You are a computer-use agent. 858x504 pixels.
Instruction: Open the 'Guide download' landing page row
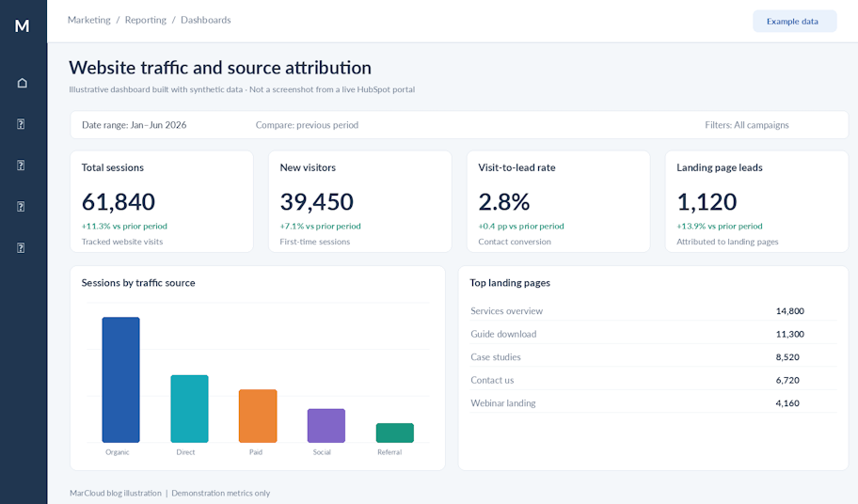tap(653, 334)
